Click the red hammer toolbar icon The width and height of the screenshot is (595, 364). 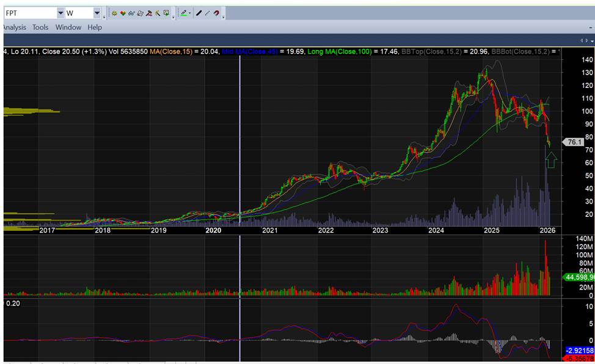(149, 13)
